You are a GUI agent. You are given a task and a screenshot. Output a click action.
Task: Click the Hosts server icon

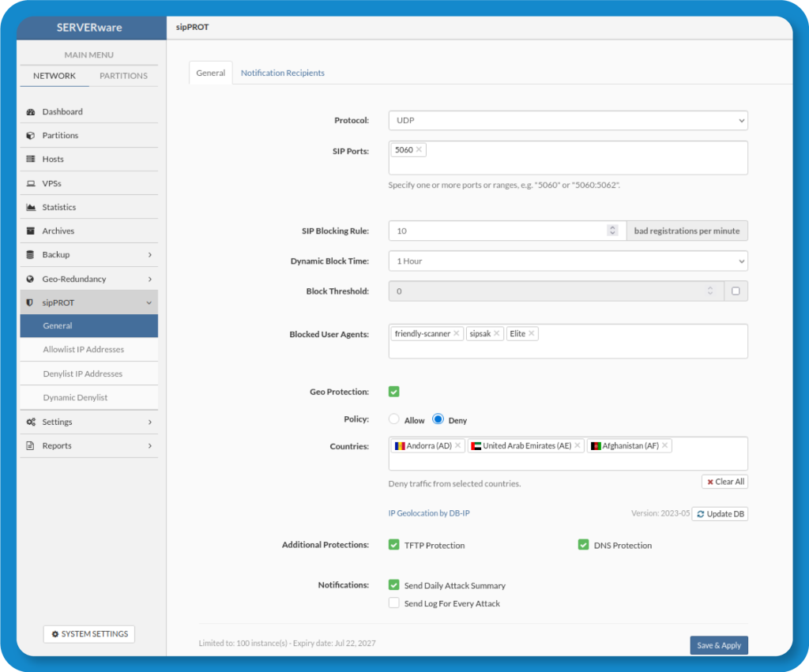tap(31, 160)
